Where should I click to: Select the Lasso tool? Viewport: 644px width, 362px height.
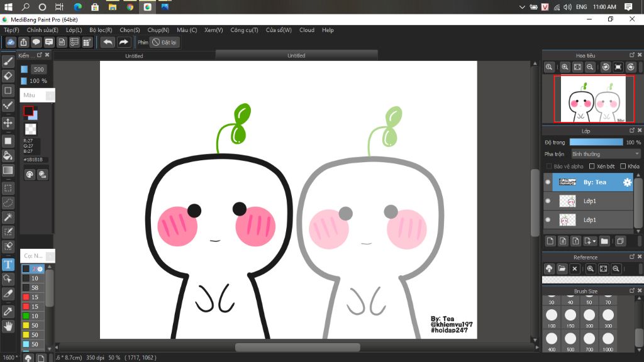(8, 203)
